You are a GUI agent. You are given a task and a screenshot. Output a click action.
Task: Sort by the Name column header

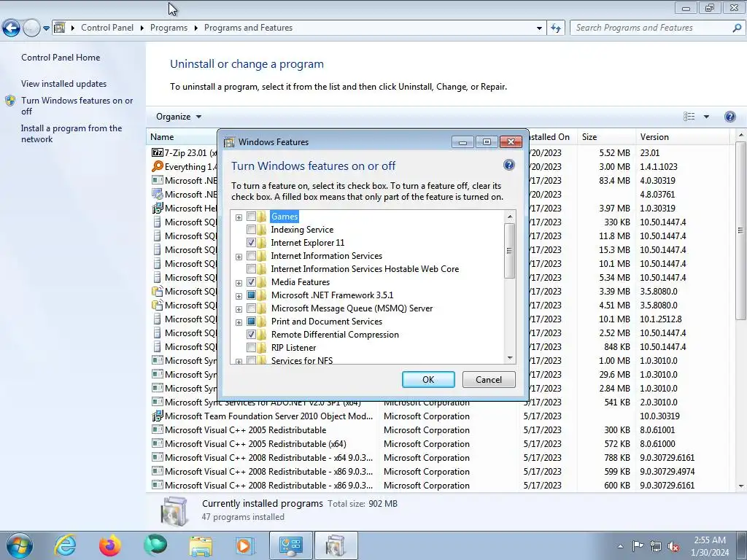(182, 136)
